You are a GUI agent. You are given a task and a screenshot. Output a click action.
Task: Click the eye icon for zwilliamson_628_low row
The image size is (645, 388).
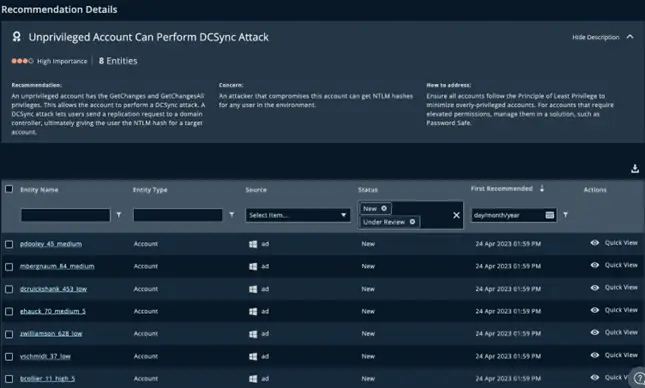tap(595, 332)
